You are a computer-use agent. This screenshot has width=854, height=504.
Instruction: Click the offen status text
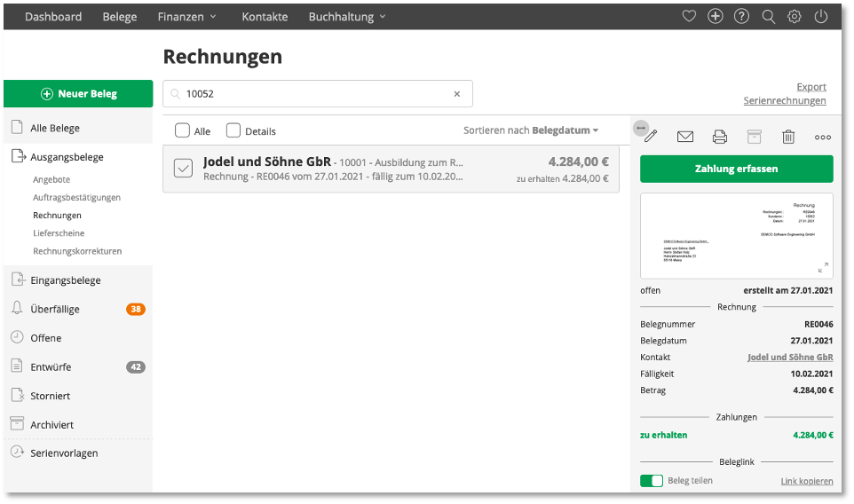(651, 291)
